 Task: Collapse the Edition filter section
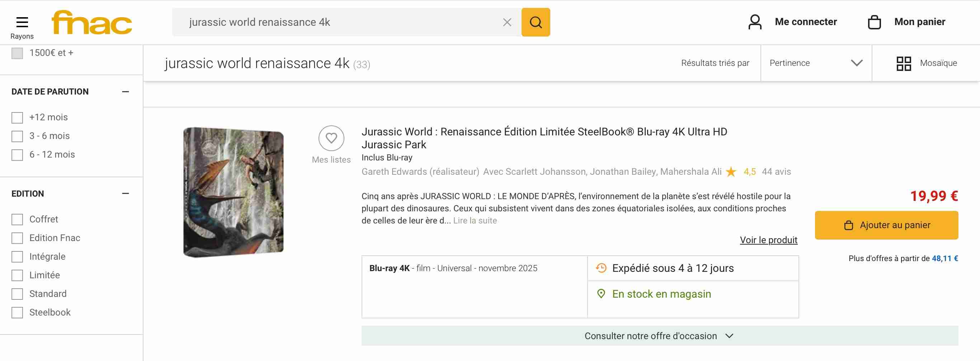point(126,194)
